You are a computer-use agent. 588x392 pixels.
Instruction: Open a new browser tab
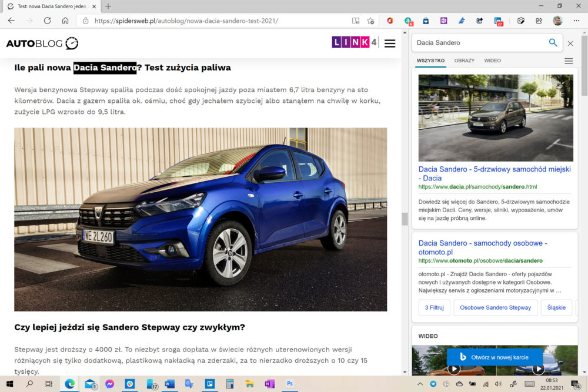click(x=108, y=6)
